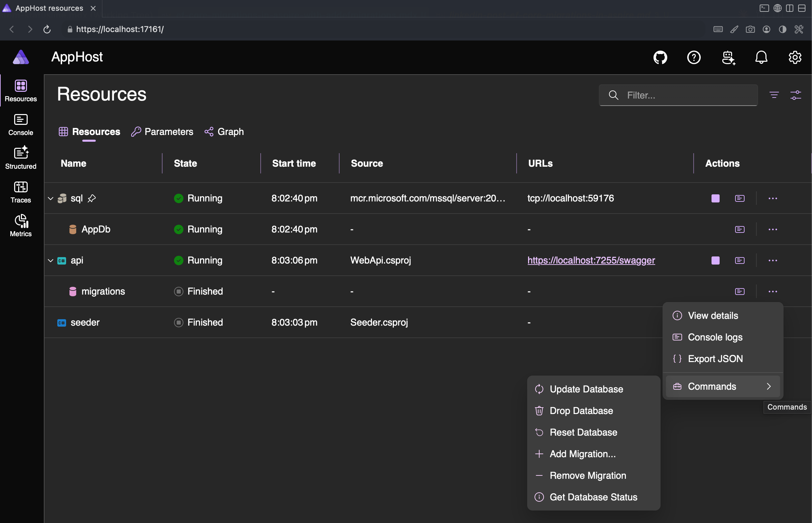Close the AppHost resources tab
Viewport: 812px width, 523px height.
(93, 8)
